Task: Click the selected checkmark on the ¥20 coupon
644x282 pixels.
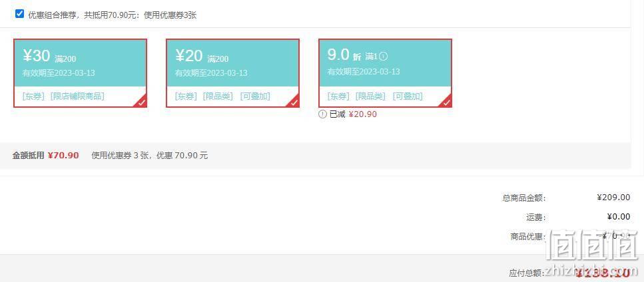Action: (293, 102)
